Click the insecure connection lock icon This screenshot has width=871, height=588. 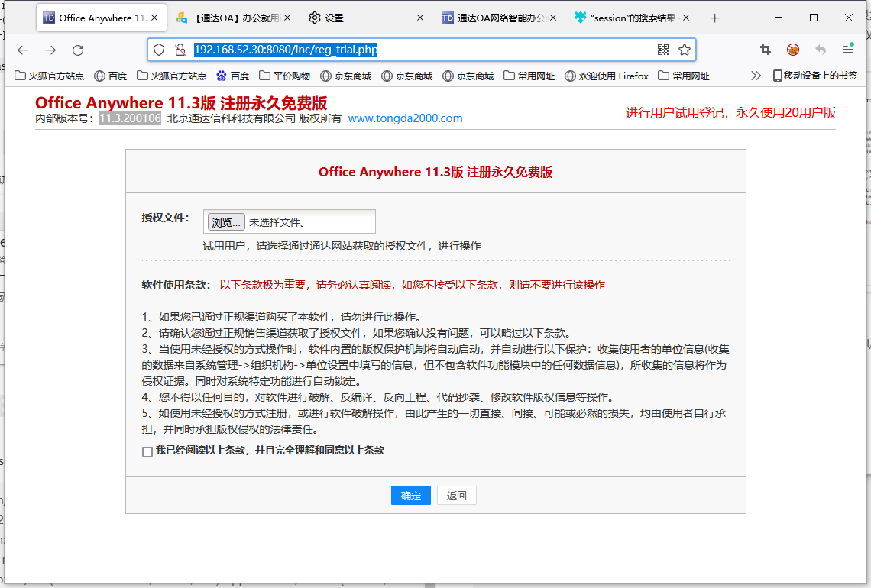tap(180, 50)
